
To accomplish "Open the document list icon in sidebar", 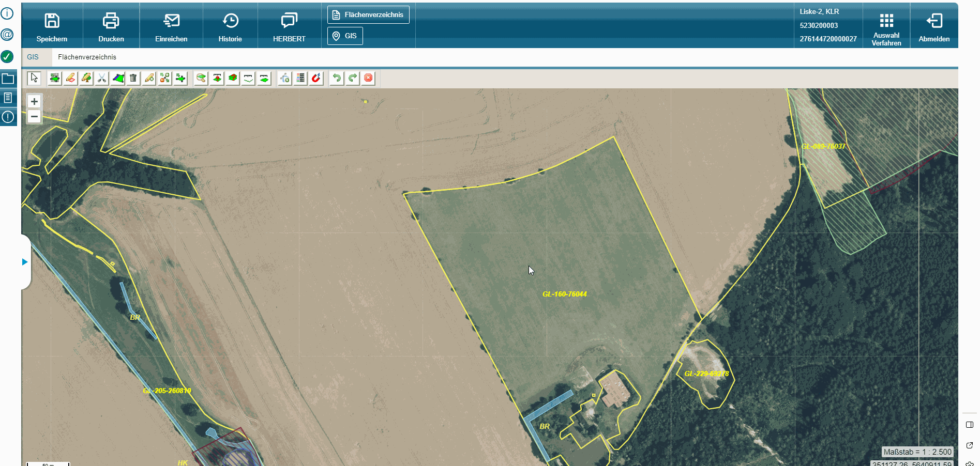I will [x=8, y=98].
